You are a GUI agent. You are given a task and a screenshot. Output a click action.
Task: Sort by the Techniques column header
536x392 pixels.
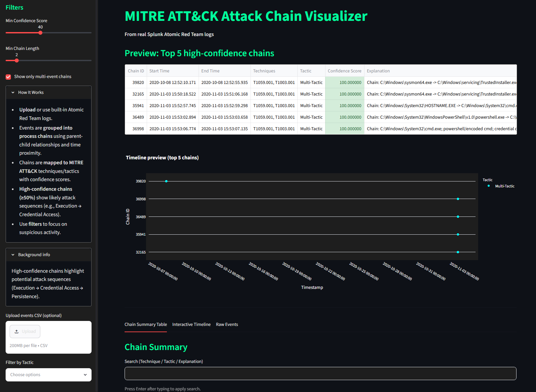click(274, 71)
